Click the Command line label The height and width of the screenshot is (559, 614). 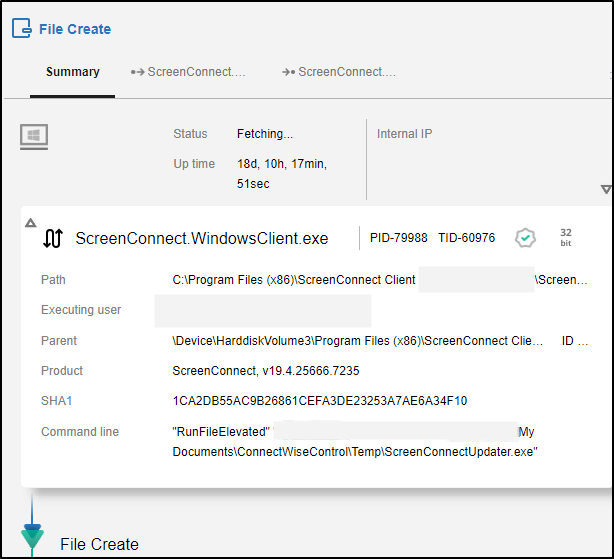pos(80,432)
